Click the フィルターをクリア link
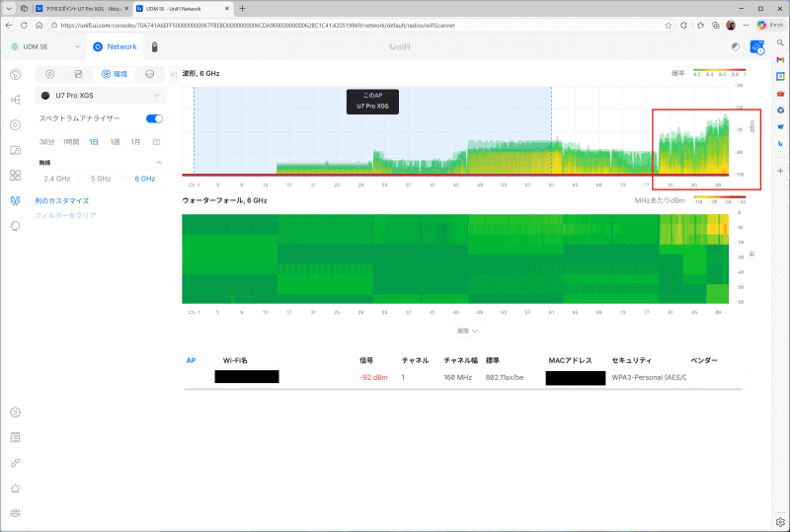Screen dimensions: 790x532 tap(65, 215)
